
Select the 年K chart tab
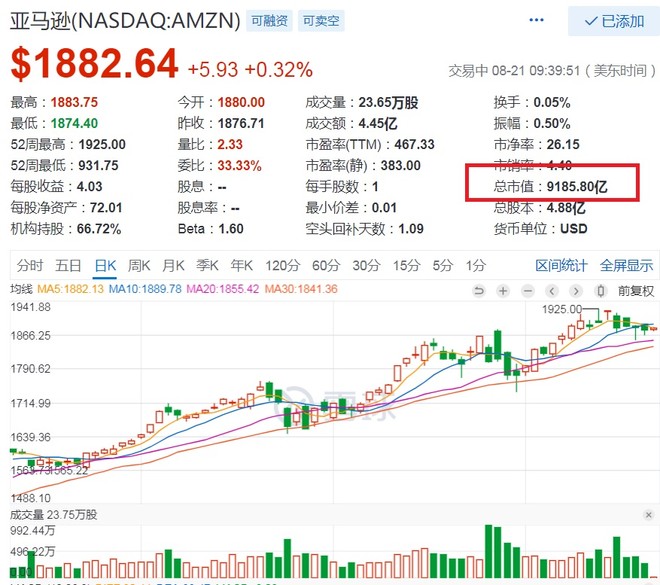[x=242, y=266]
